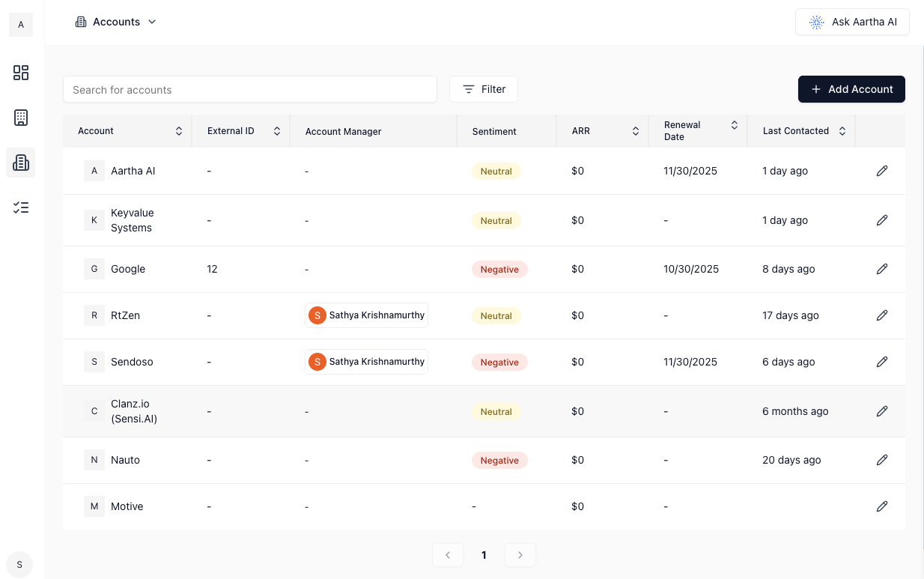The height and width of the screenshot is (579, 924).
Task: Open the tasks checklist icon in sidebar
Action: click(x=21, y=207)
